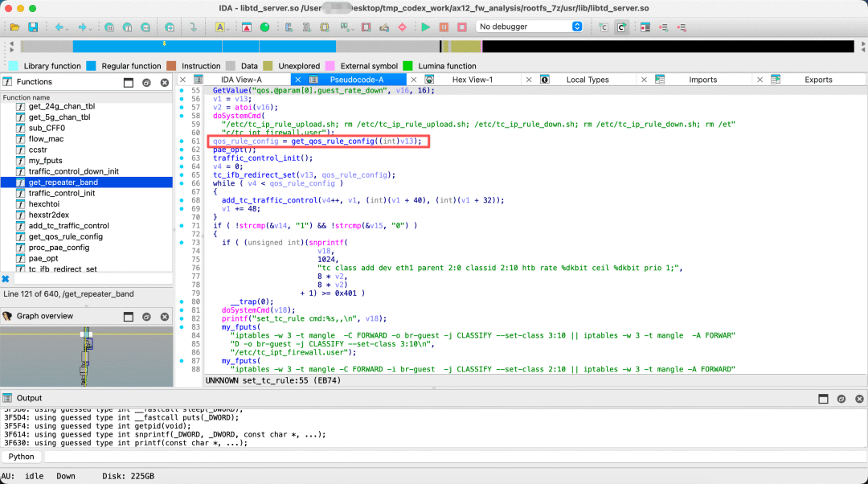Click get_qos_rule_config call on line 61
Viewport: 868px width, 484px height.
click(x=333, y=142)
